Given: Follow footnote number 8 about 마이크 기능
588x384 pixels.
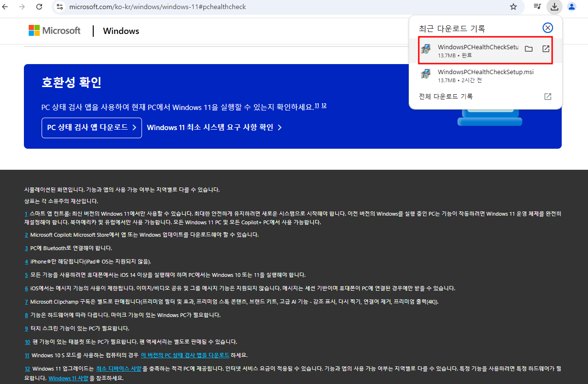Looking at the screenshot, I should pyautogui.click(x=26, y=315).
